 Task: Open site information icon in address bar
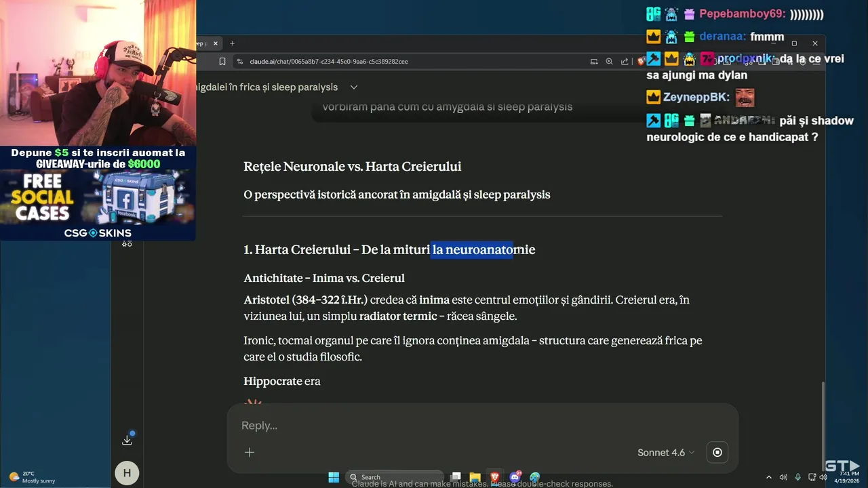tap(239, 62)
